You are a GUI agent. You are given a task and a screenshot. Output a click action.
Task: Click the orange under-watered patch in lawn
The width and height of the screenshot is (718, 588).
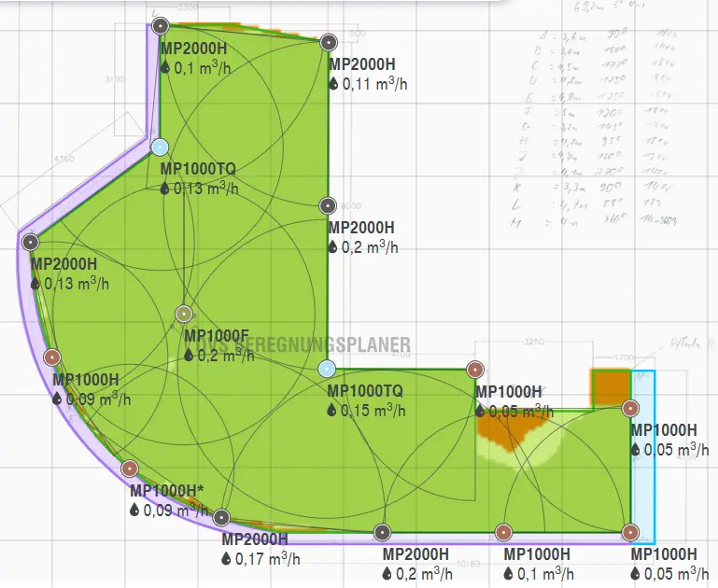[x=508, y=430]
